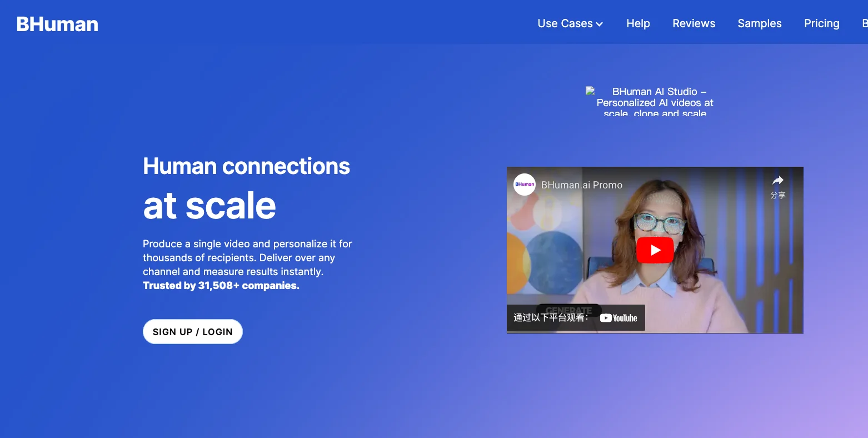Click the SIGN UP / LOGIN button
The height and width of the screenshot is (438, 868).
coord(193,332)
